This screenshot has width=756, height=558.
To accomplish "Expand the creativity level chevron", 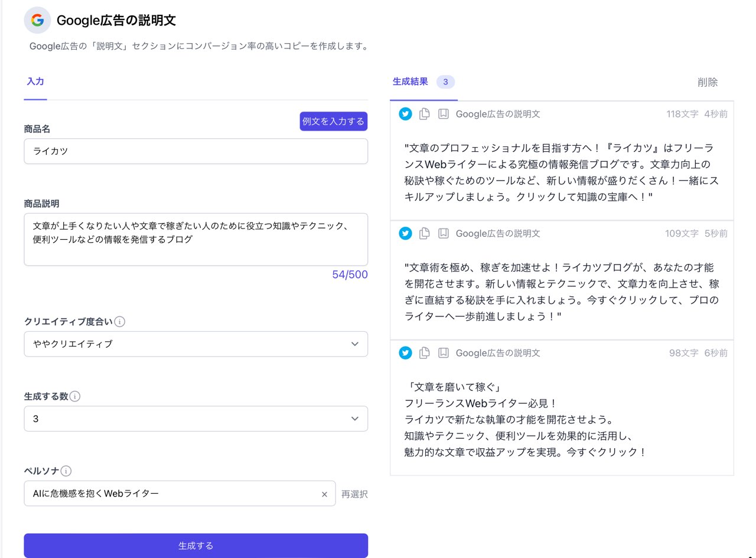I will pos(355,344).
